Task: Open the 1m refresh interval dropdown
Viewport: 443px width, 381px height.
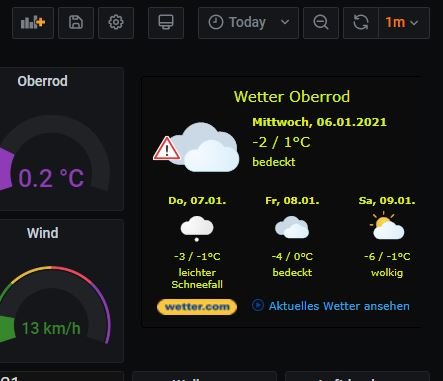Action: (x=404, y=23)
